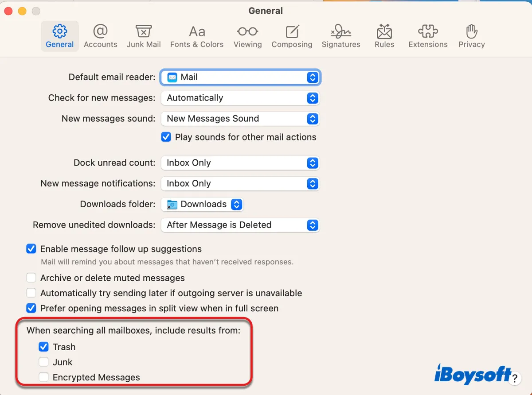Open the General settings pane
Screen dimensions: 532x395
pyautogui.click(x=59, y=36)
